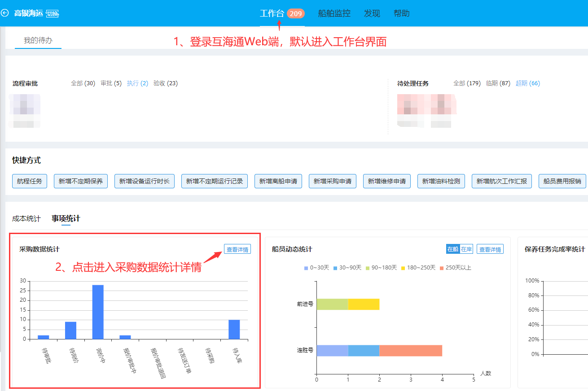Click the 切换 company switch button
Screen dimensions: 588x391
[x=53, y=13]
